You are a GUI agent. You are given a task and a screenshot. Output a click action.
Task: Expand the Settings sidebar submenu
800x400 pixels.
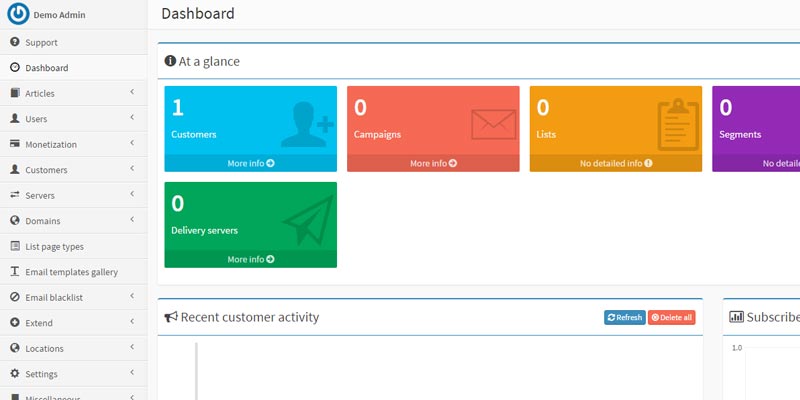(x=132, y=373)
